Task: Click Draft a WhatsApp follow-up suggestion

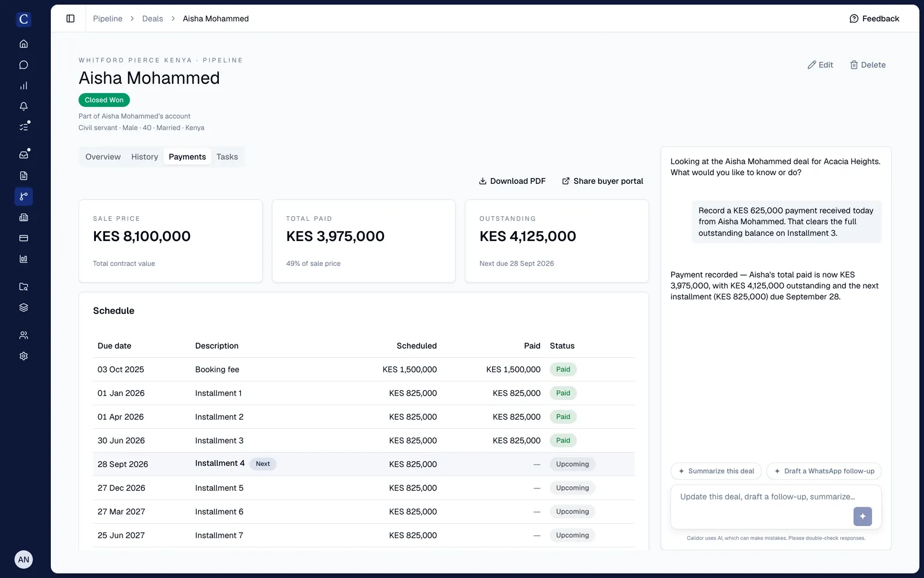Action: click(x=824, y=471)
